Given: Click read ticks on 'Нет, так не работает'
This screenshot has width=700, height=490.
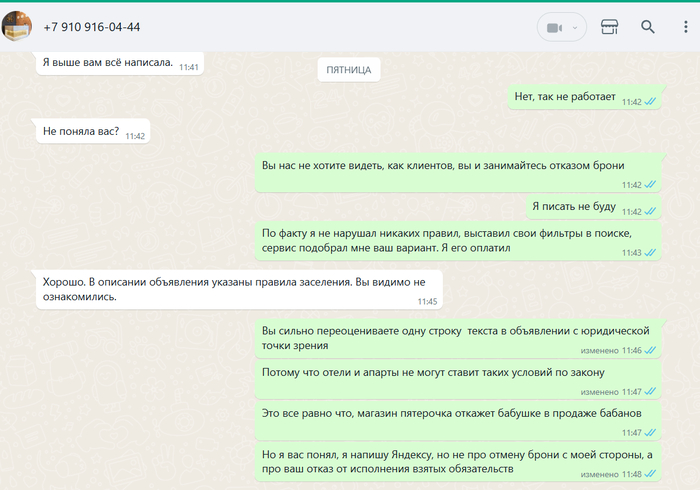Looking at the screenshot, I should tap(651, 102).
